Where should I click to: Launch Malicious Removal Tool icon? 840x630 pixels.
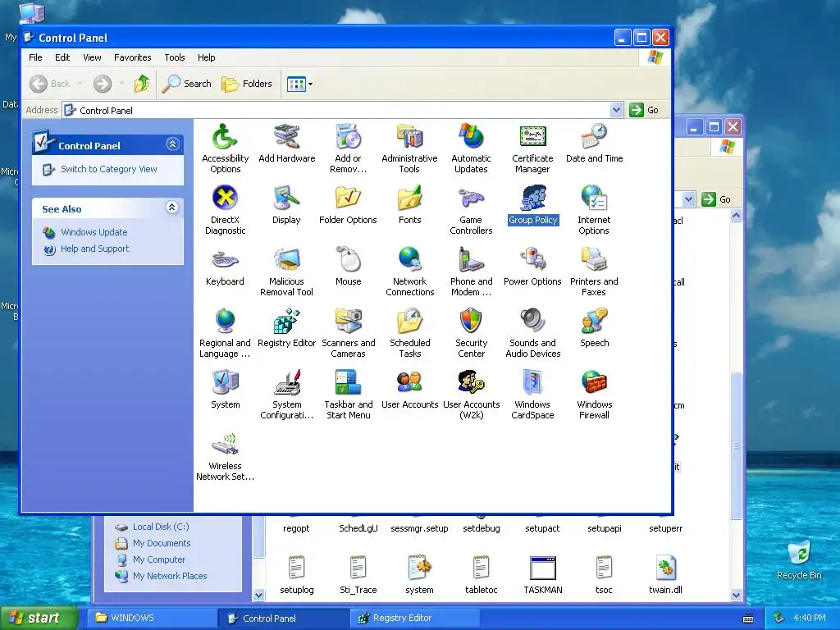pos(286,272)
